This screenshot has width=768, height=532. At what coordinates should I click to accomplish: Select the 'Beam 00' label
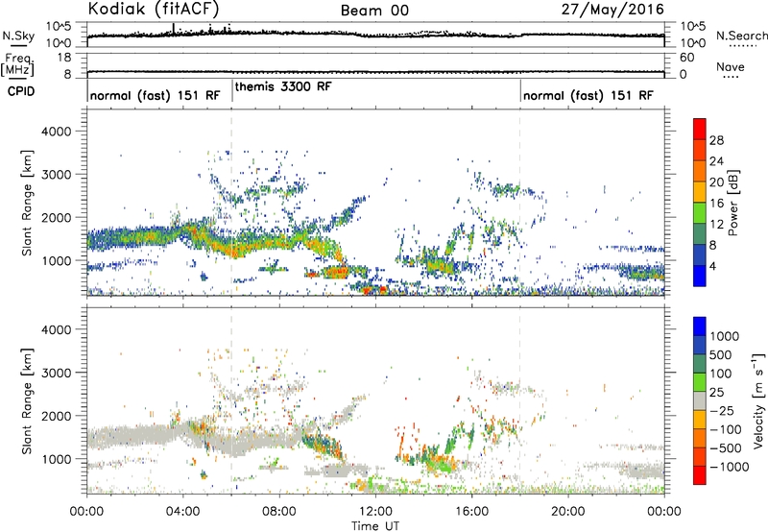(x=374, y=11)
